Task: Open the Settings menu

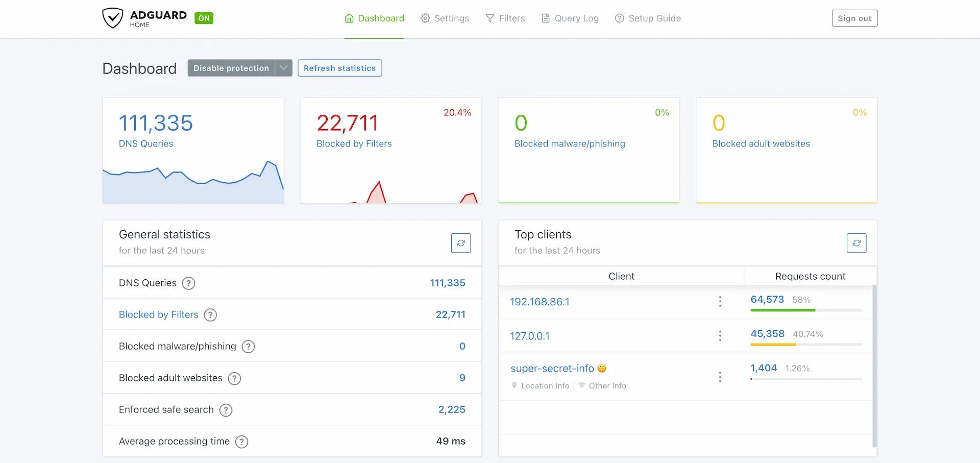Action: [445, 18]
